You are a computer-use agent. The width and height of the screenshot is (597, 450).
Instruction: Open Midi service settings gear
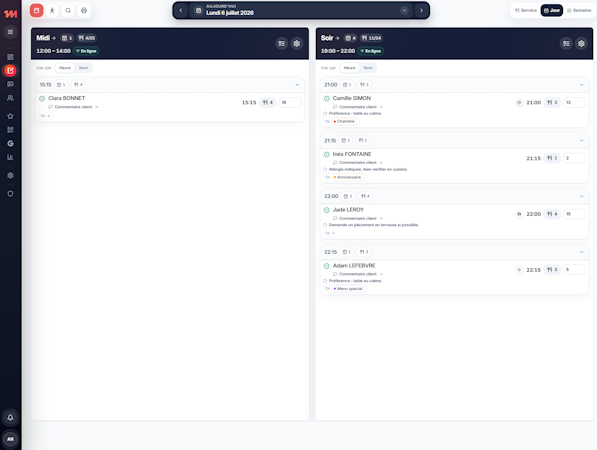(297, 44)
